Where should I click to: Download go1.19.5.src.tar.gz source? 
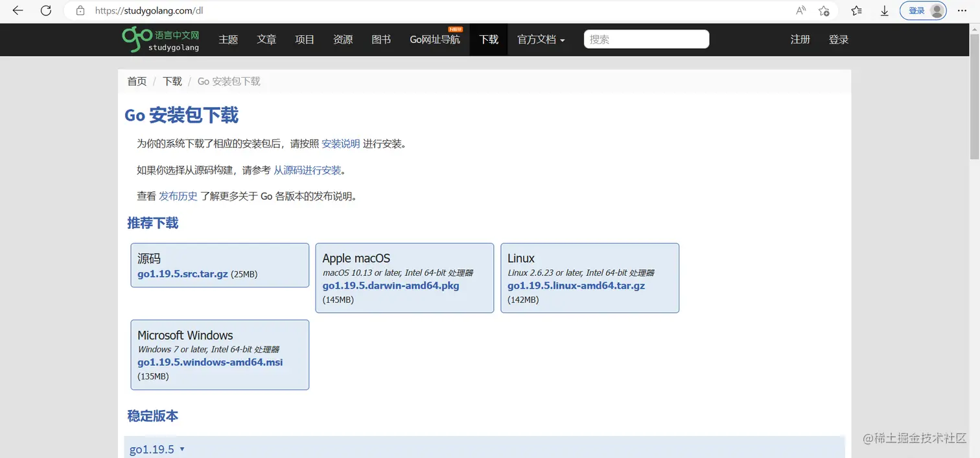coord(183,274)
